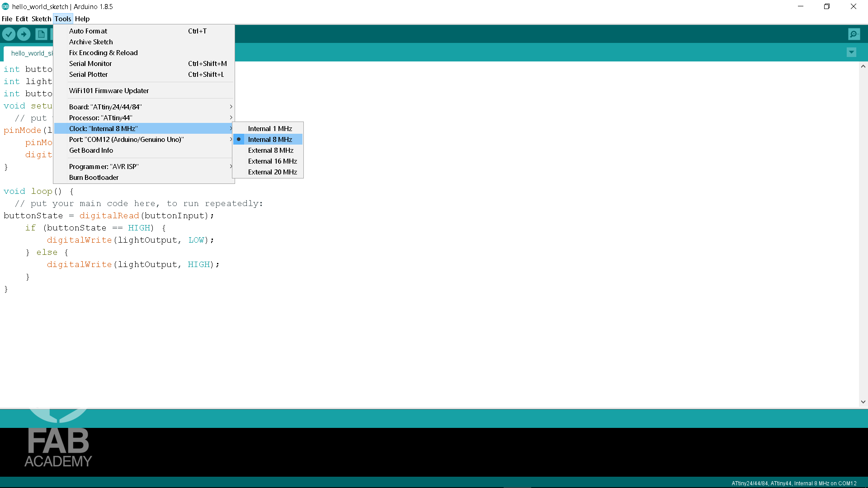Select External 8 MHz clock option
The height and width of the screenshot is (488, 868).
(268, 150)
